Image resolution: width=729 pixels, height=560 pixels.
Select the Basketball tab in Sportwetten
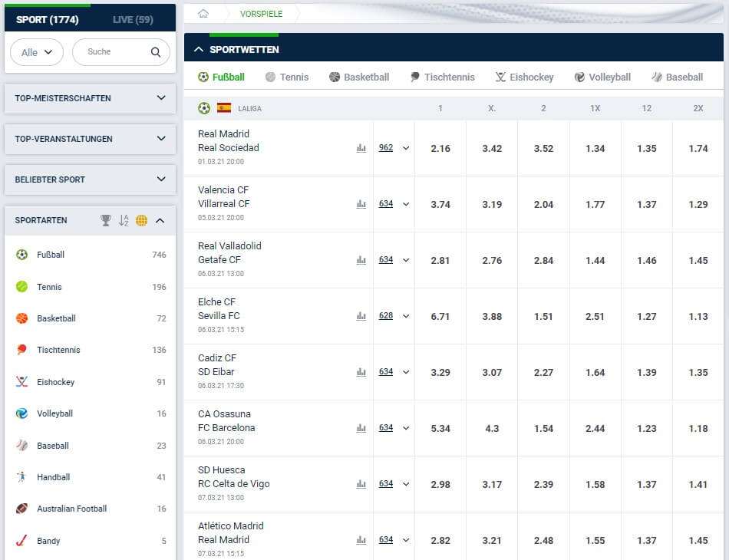click(x=359, y=77)
